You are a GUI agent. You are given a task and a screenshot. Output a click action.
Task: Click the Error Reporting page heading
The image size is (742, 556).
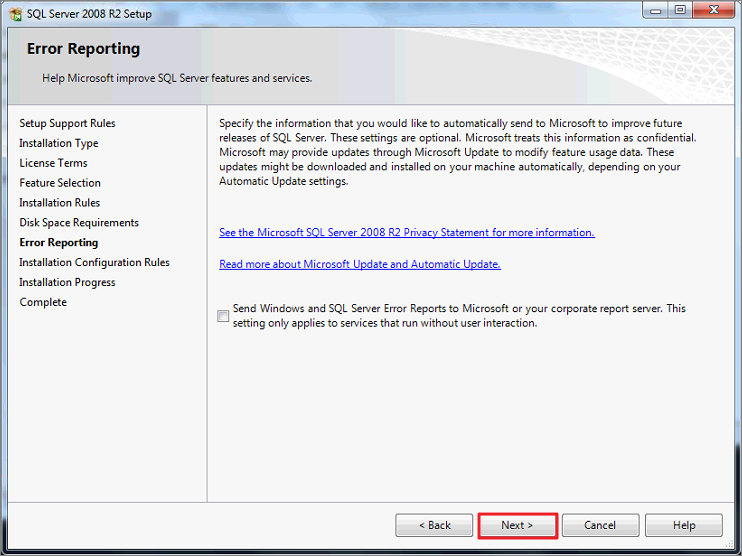tap(83, 49)
